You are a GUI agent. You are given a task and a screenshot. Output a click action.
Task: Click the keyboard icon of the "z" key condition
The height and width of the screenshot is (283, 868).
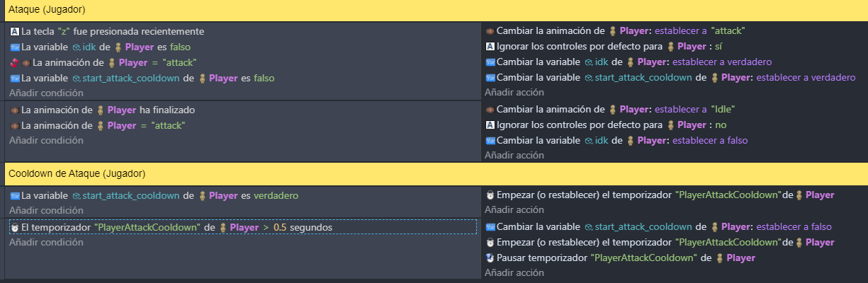point(15,32)
